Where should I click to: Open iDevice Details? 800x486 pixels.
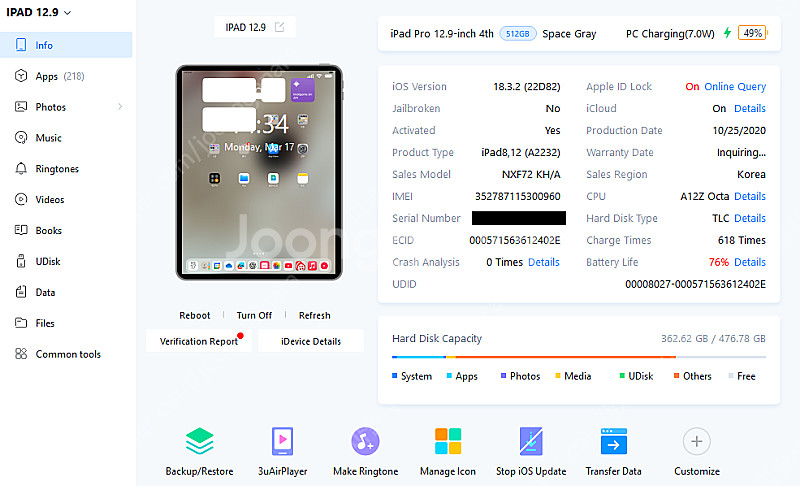coord(311,341)
